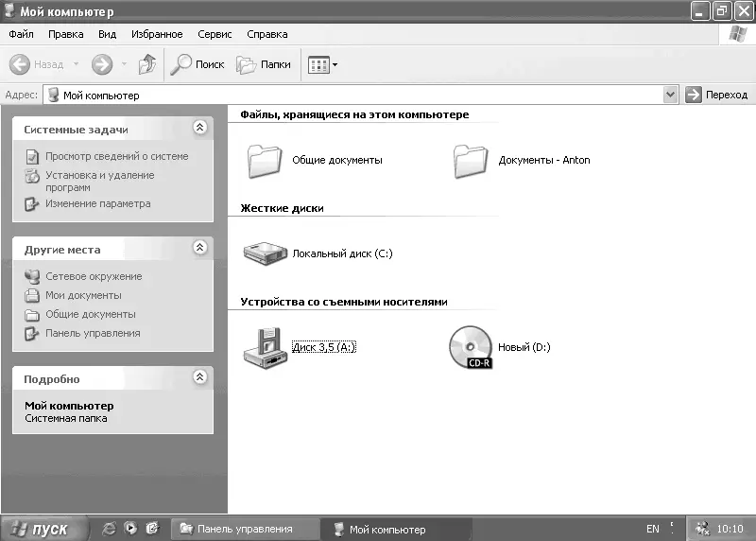Open the Правка menu
The height and width of the screenshot is (541, 756).
point(65,34)
